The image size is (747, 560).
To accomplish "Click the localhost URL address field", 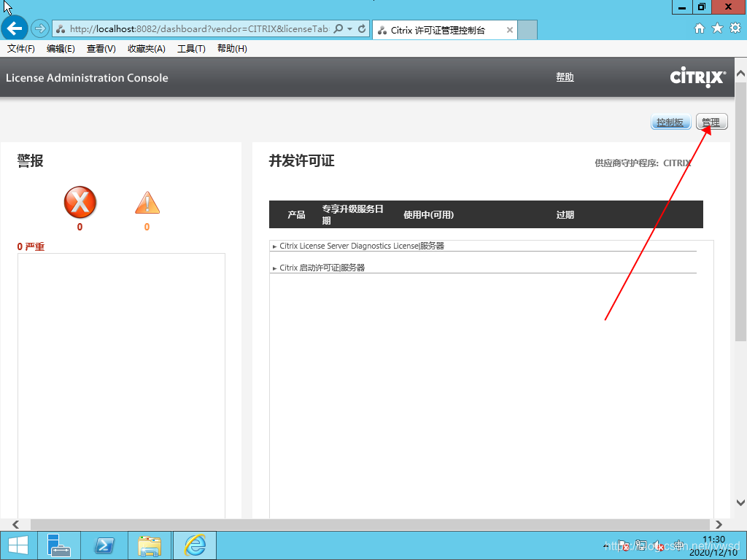I will point(197,29).
